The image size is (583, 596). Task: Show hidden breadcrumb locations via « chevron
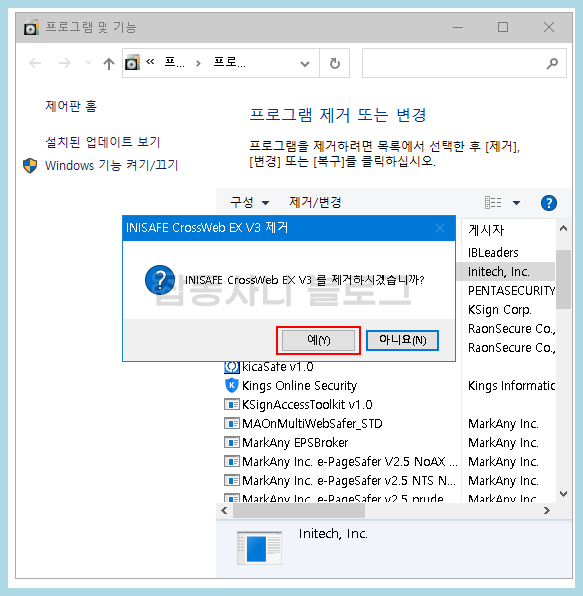(x=150, y=62)
